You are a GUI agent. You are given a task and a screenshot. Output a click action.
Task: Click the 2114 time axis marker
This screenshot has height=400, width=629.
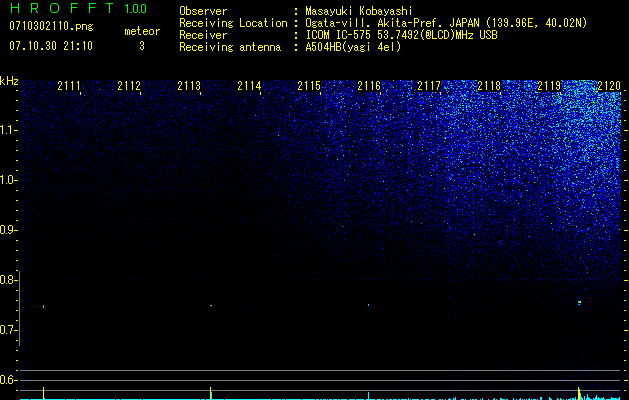(x=249, y=86)
